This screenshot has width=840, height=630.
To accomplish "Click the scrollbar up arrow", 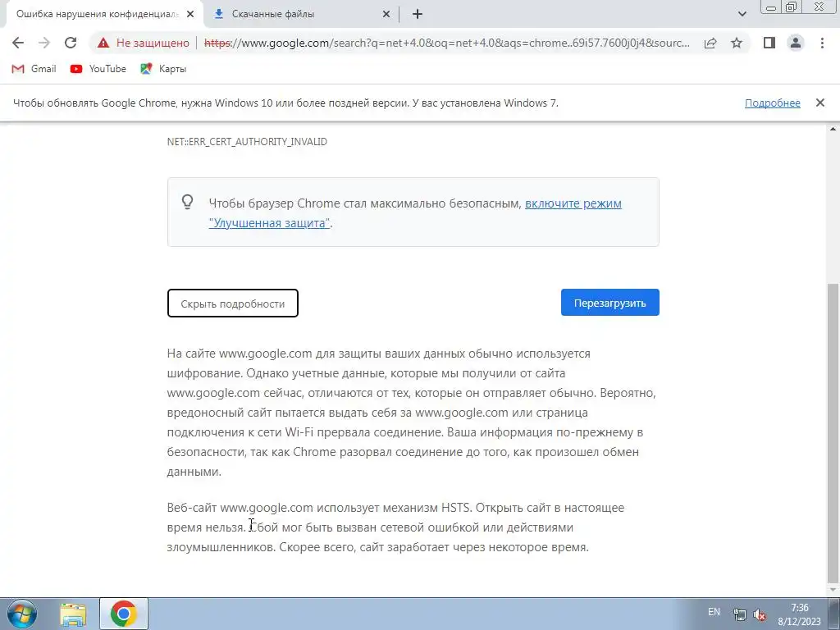I will 833,129.
